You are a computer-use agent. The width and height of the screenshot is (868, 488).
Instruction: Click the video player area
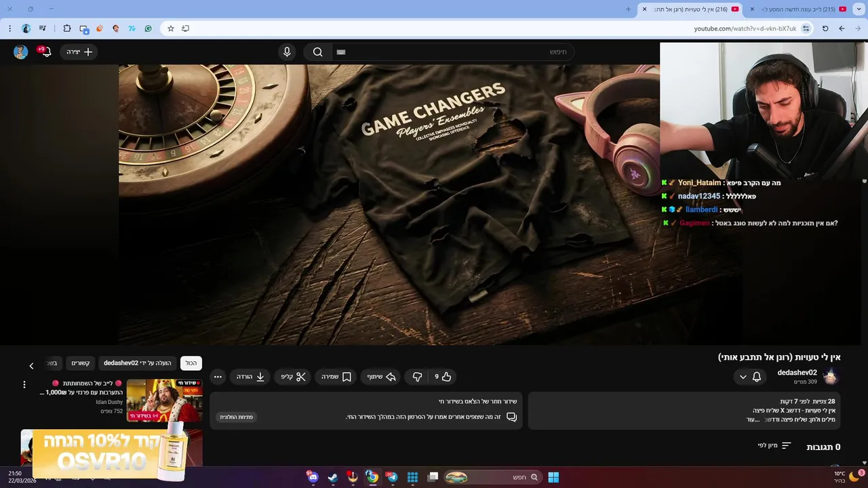coord(389,205)
